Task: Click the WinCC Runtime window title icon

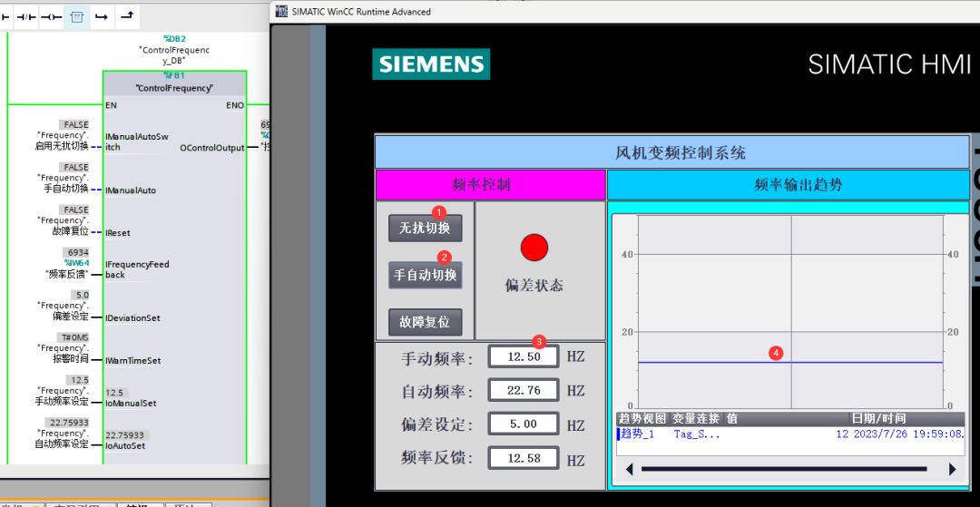Action: (x=281, y=11)
